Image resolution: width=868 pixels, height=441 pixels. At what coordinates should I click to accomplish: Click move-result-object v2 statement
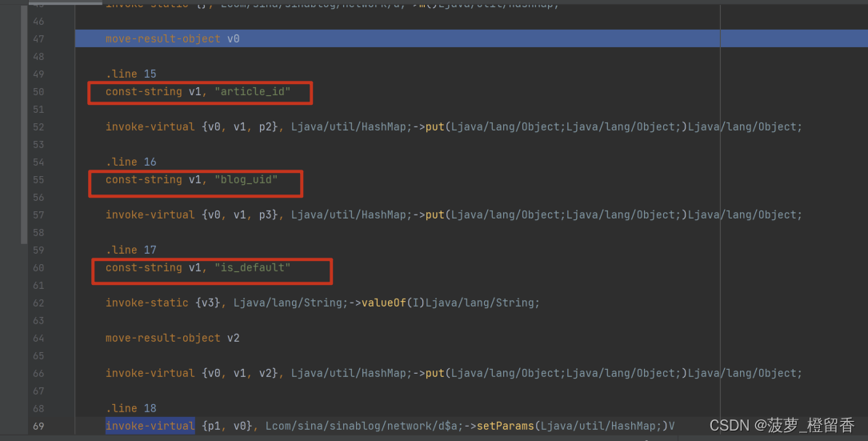pyautogui.click(x=173, y=339)
